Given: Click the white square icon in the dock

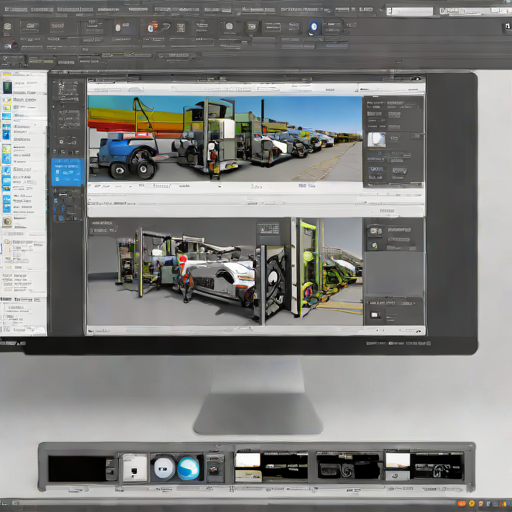Looking at the screenshot, I should (134, 468).
